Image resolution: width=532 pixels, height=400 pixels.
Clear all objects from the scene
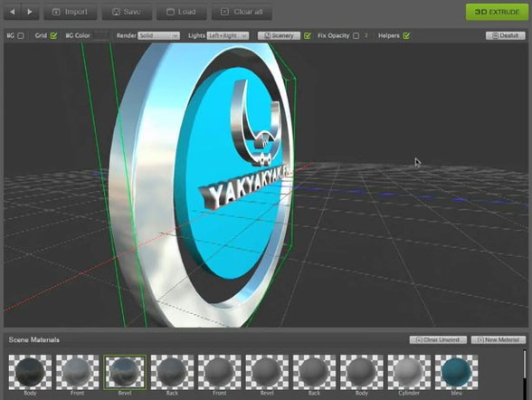pyautogui.click(x=242, y=12)
